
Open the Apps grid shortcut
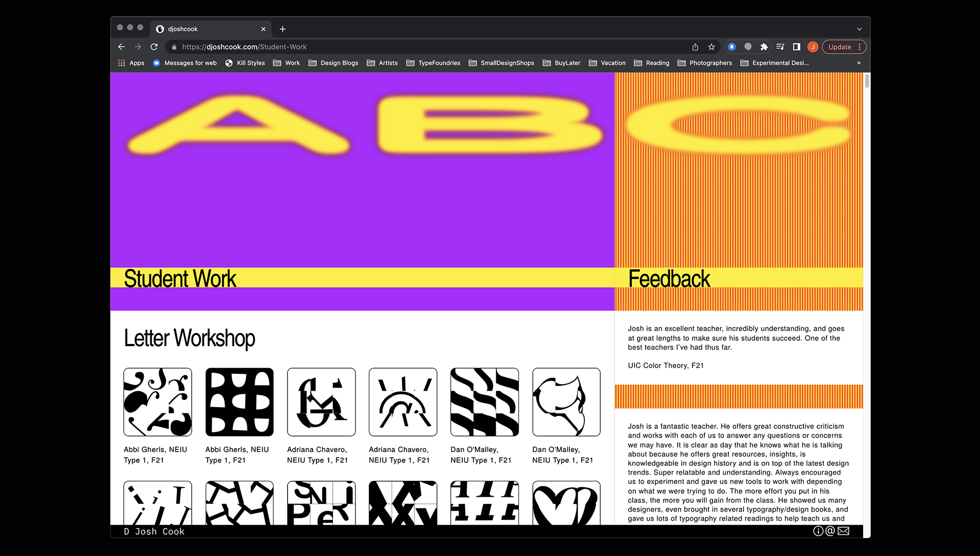pyautogui.click(x=131, y=63)
